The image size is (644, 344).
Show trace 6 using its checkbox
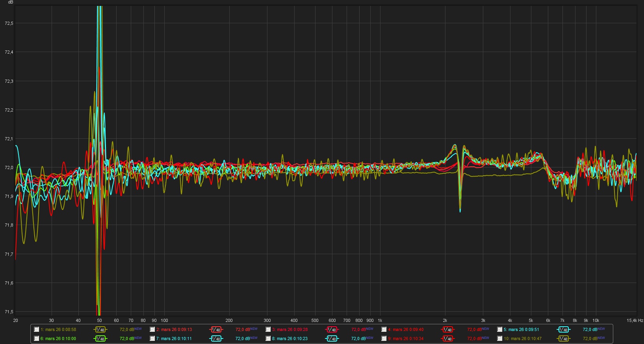click(37, 338)
